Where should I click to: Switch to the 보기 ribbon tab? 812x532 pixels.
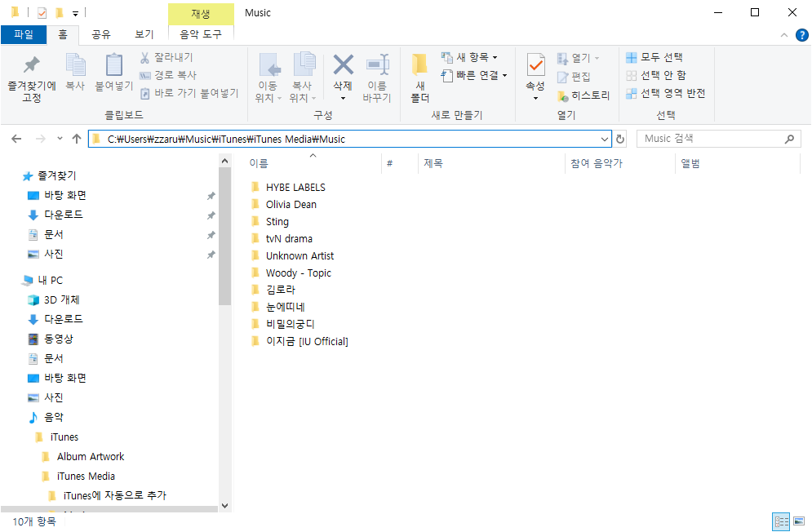[144, 34]
